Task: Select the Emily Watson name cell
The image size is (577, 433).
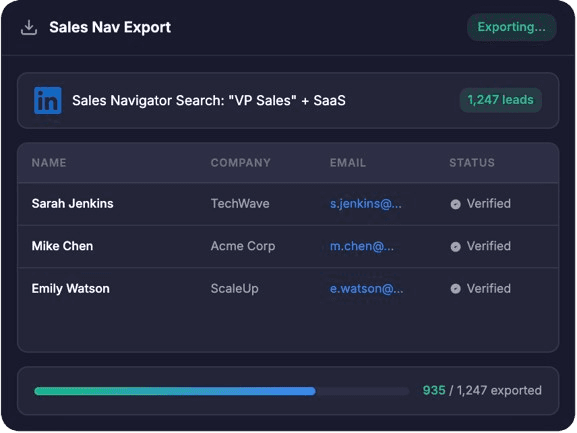Action: [71, 289]
